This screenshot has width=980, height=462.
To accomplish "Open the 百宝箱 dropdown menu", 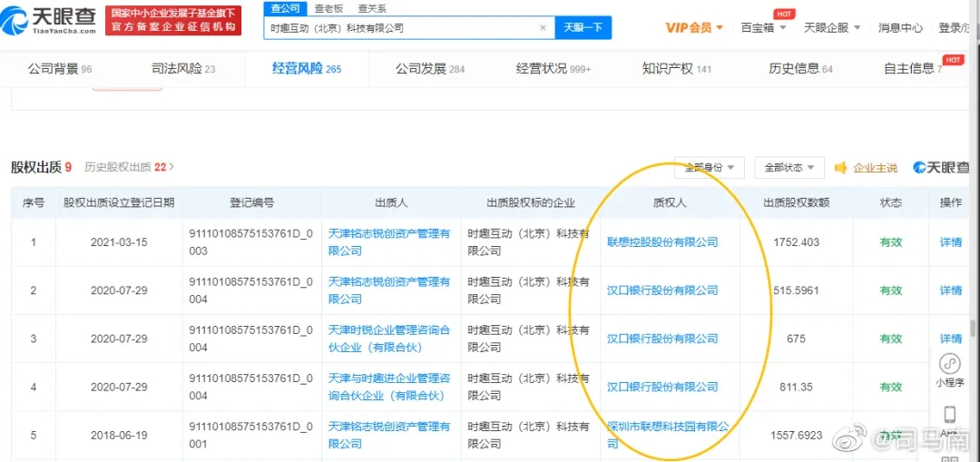I will pyautogui.click(x=762, y=28).
